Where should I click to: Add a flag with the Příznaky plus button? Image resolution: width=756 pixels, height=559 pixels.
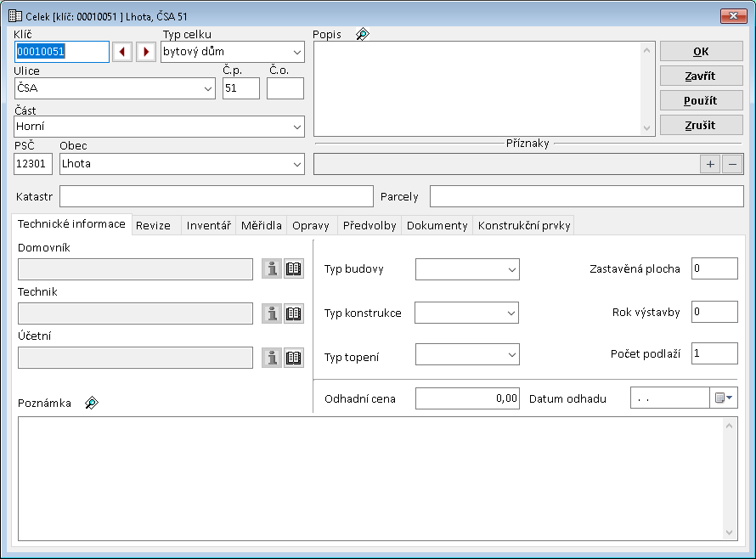[710, 164]
